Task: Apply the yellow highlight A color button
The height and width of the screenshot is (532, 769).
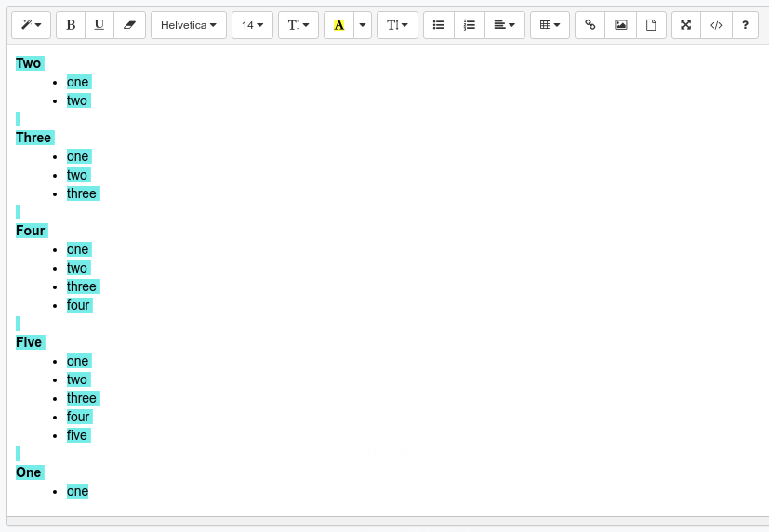Action: (x=338, y=25)
